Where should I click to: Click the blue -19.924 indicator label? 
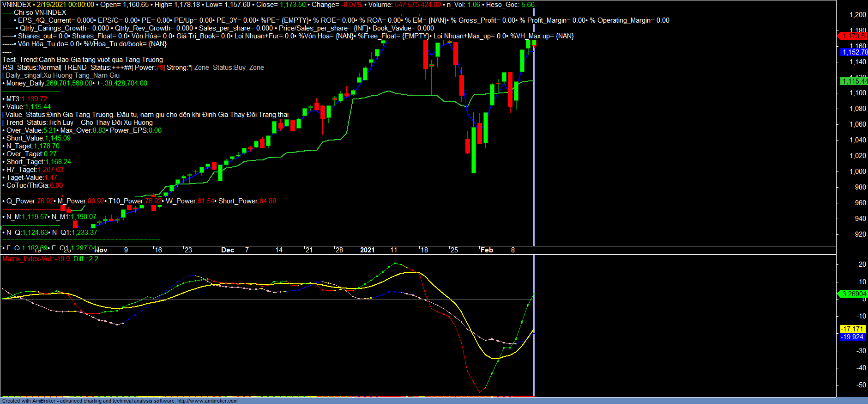click(852, 337)
